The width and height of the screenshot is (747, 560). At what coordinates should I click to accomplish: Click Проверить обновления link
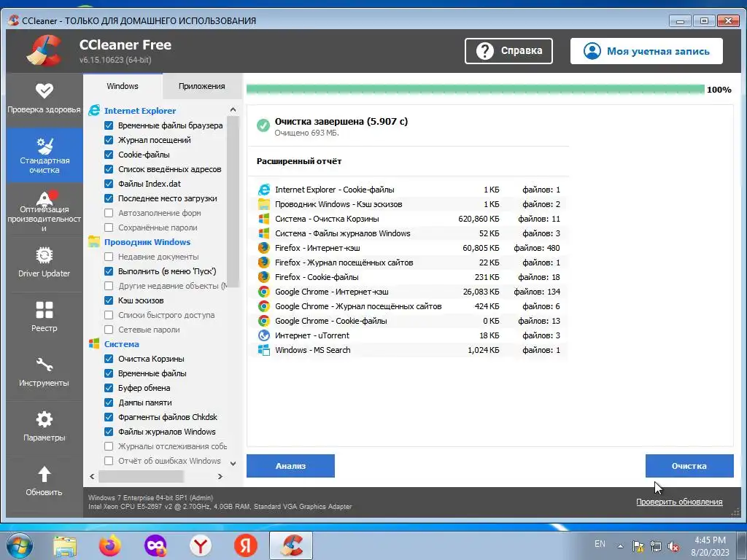tap(679, 502)
